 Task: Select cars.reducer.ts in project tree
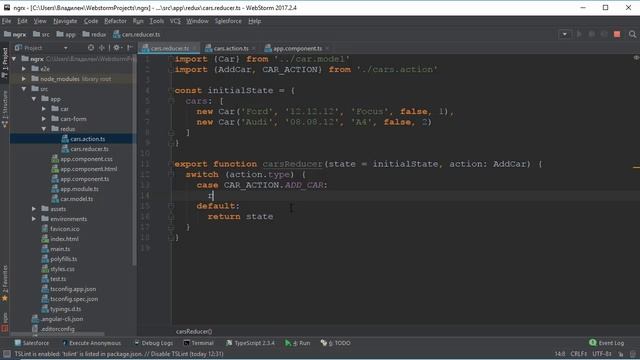click(85, 149)
